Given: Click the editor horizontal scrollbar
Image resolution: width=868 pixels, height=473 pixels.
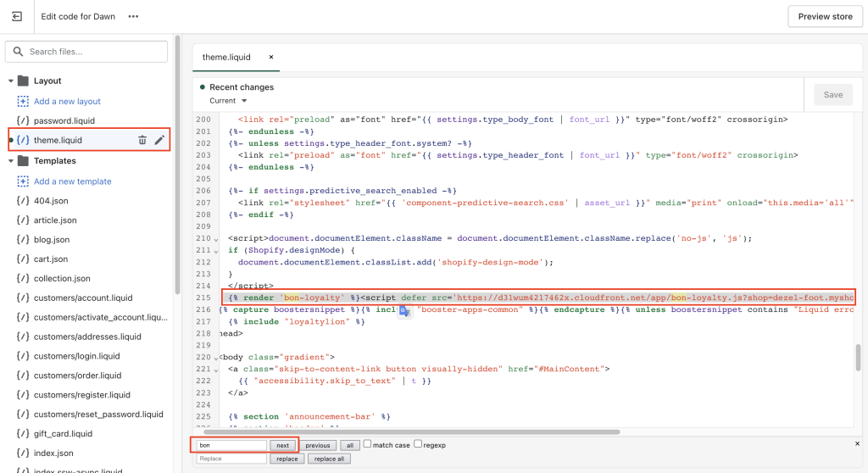Looking at the screenshot, I should tap(411, 432).
